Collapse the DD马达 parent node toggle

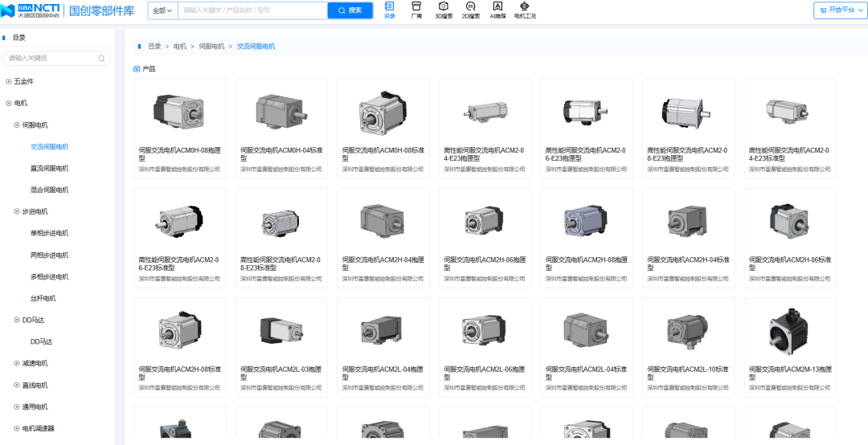[17, 320]
